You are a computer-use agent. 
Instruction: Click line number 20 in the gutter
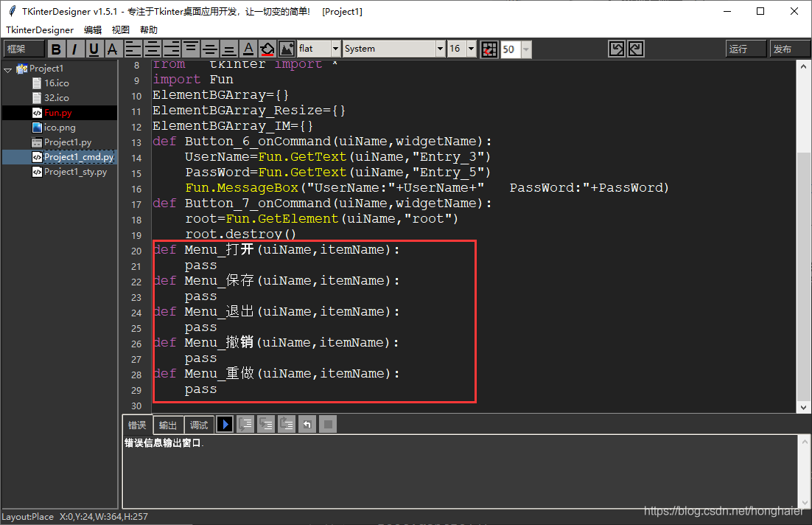pyautogui.click(x=136, y=251)
